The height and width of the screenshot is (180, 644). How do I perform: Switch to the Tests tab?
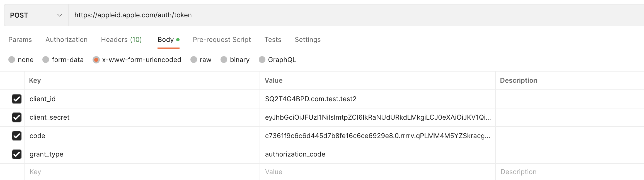pos(273,40)
